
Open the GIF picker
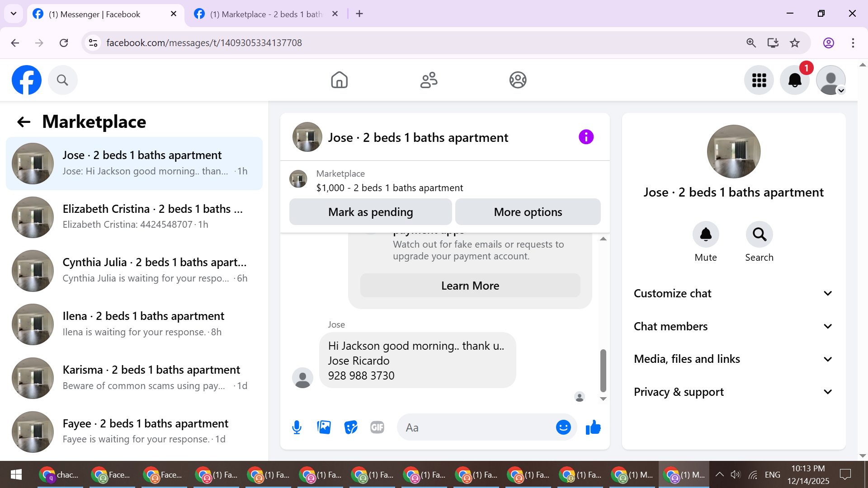377,427
